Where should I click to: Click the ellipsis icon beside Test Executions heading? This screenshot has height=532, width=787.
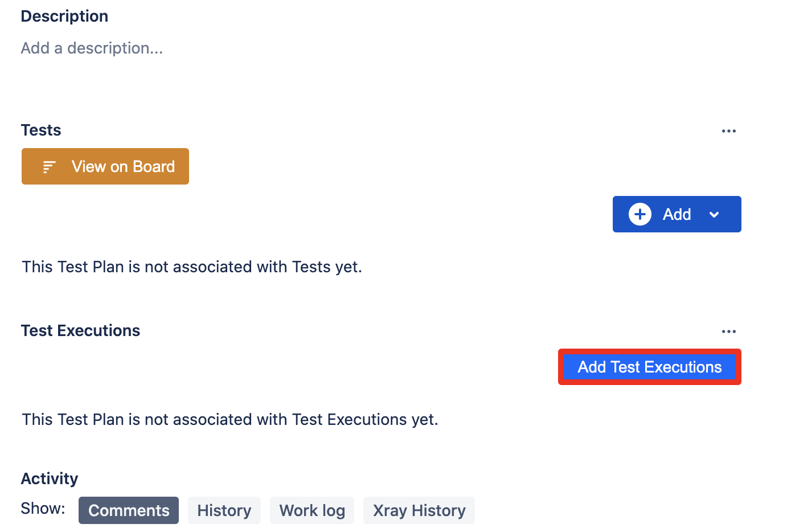coord(729,331)
